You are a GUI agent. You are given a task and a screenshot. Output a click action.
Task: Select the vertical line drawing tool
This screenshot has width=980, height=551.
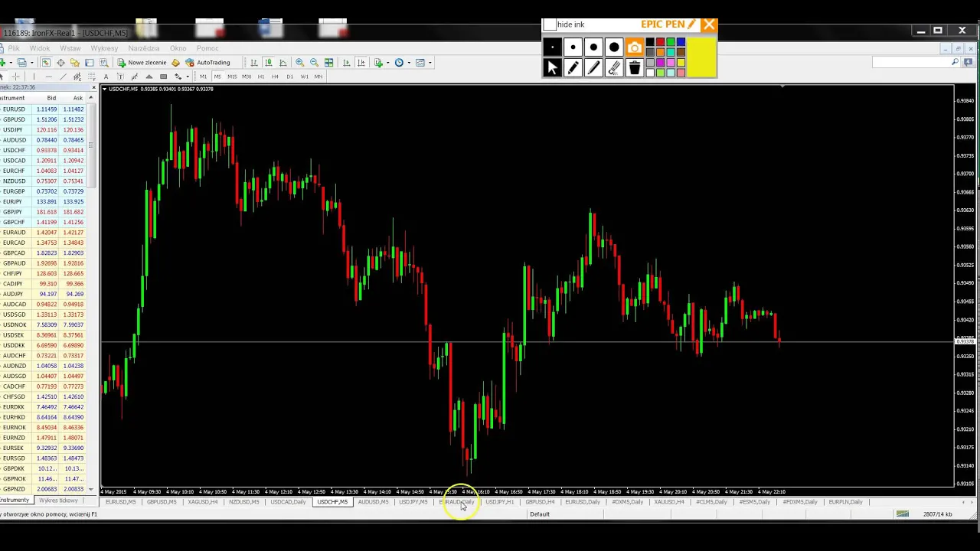[x=34, y=77]
